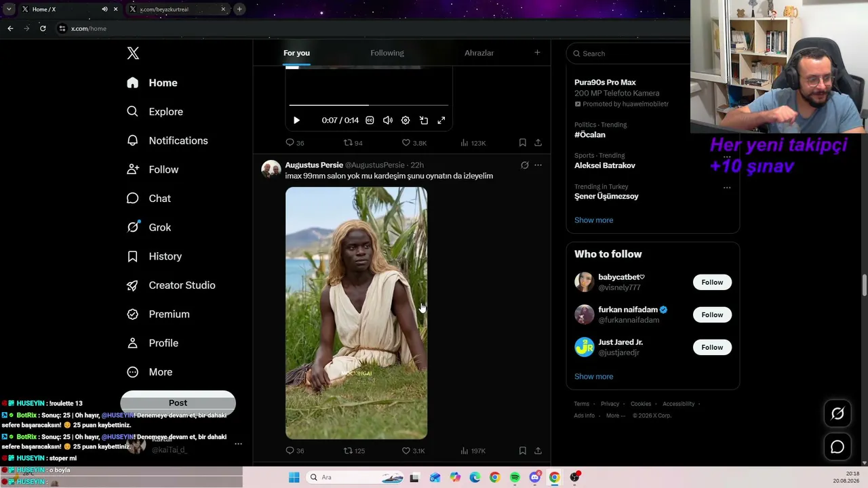868x488 pixels.
Task: Add a new timeline tab
Action: (537, 53)
